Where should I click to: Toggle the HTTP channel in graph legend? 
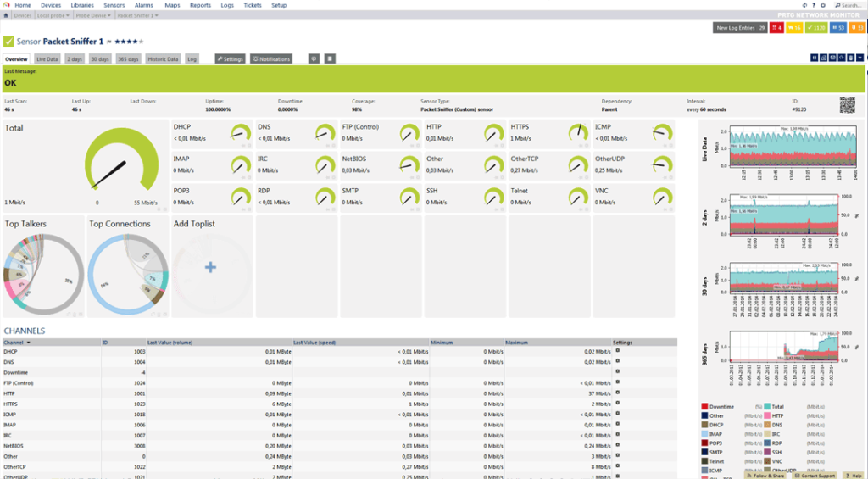point(775,415)
